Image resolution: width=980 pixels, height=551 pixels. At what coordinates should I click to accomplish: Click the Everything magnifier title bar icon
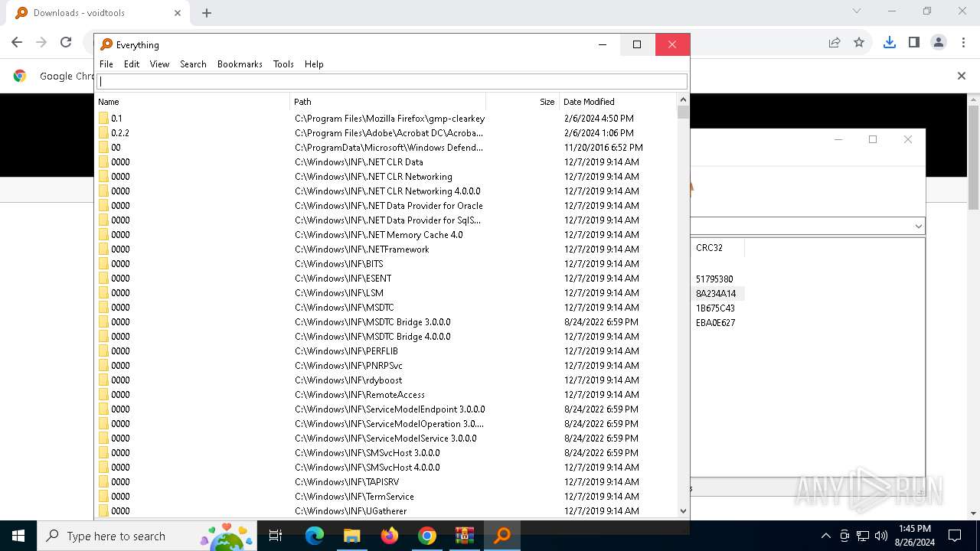(106, 45)
